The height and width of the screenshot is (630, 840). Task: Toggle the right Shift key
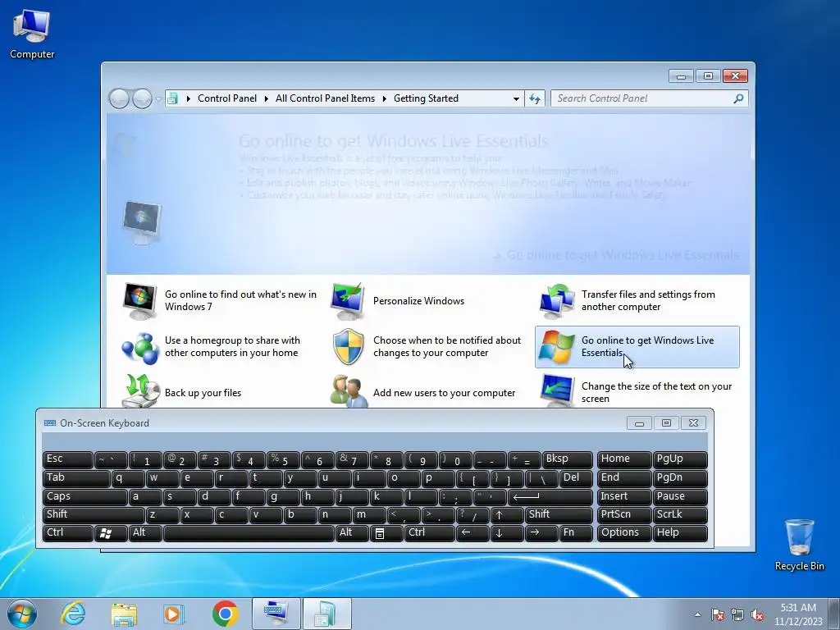559,515
